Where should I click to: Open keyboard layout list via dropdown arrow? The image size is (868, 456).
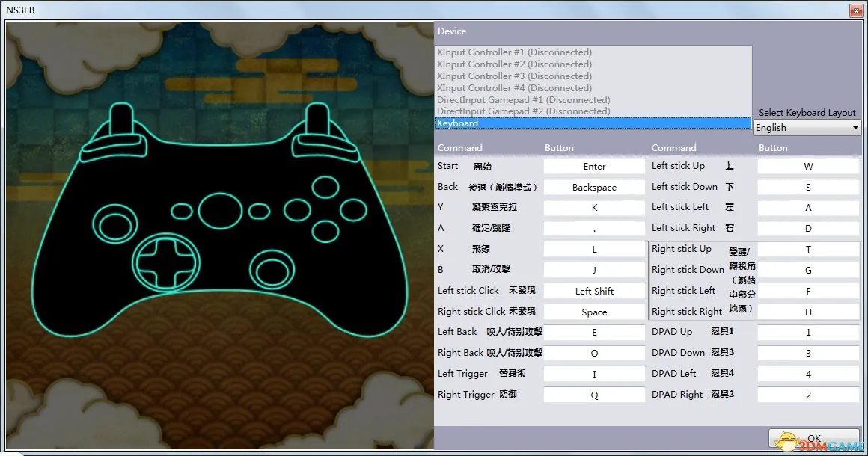click(854, 127)
